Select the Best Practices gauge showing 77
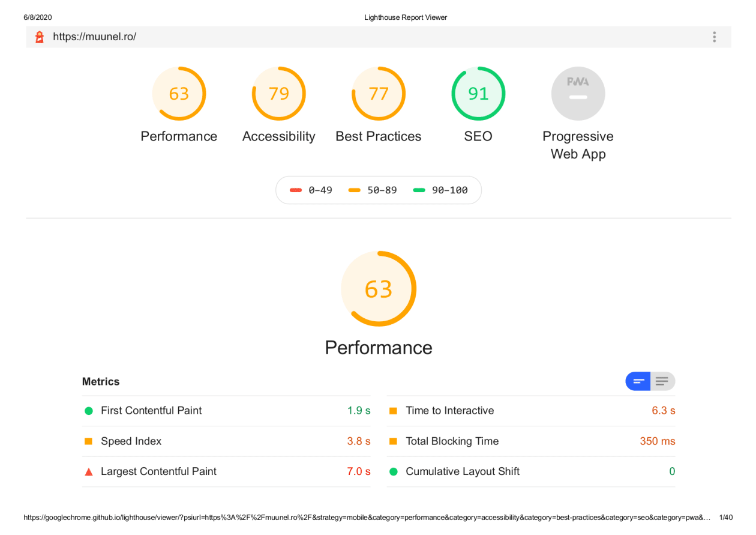Viewport: 756px width, 535px height. pyautogui.click(x=378, y=93)
